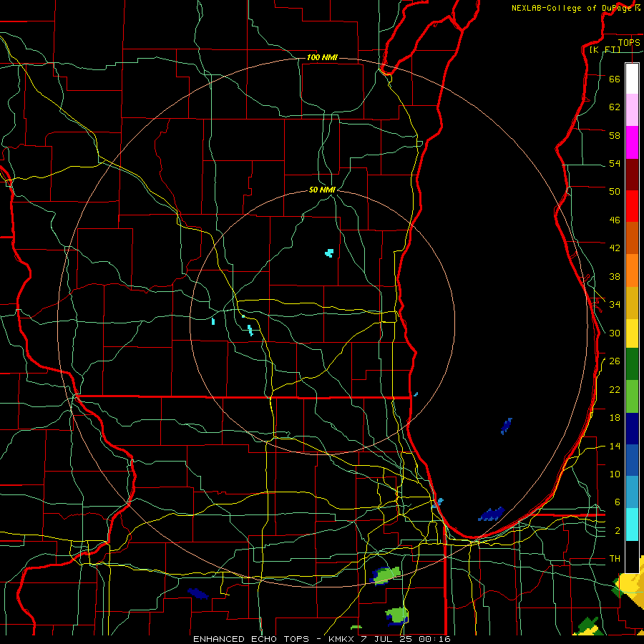
Task: Click the "KMKX" radar site identifier
Action: [344, 639]
